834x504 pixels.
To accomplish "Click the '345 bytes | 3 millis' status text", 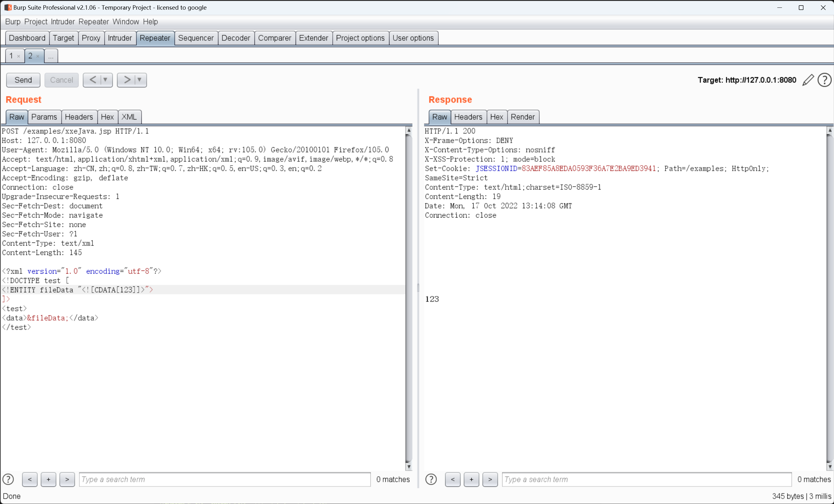I will coord(802,496).
